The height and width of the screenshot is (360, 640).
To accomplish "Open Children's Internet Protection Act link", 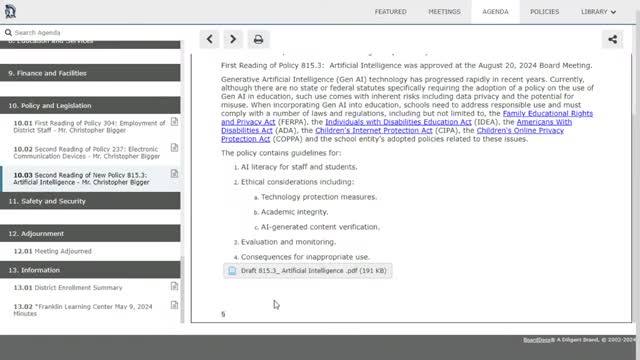I will point(373,130).
